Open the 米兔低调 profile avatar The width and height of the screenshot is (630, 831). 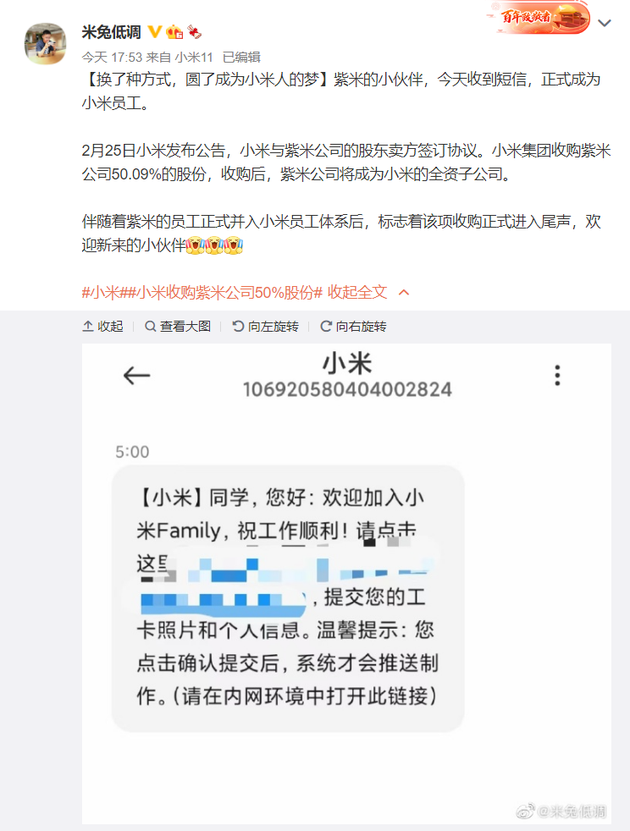tap(46, 43)
